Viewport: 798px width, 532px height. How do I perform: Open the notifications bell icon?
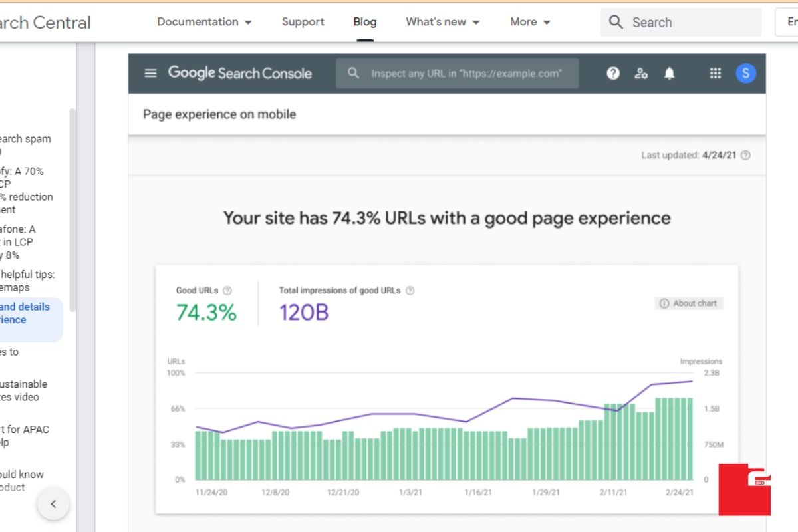pyautogui.click(x=670, y=74)
